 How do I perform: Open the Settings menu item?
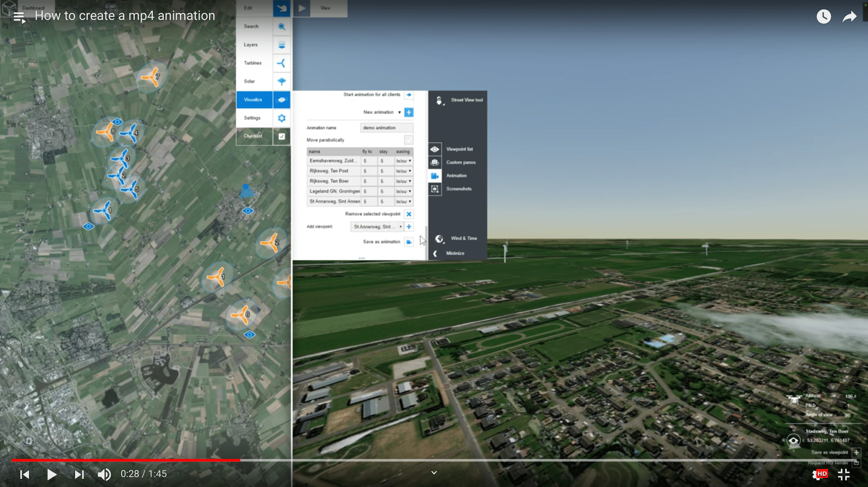(255, 118)
